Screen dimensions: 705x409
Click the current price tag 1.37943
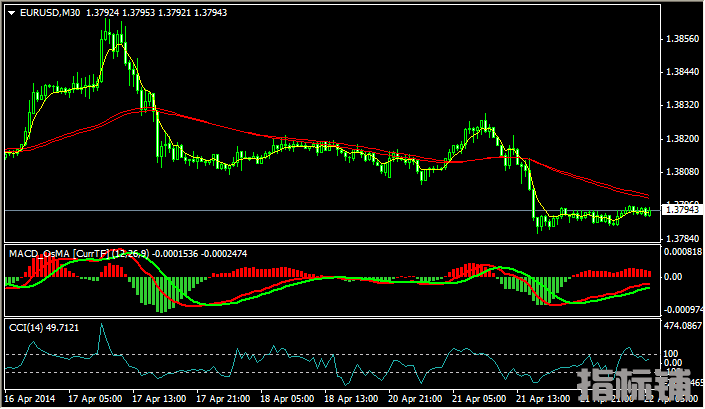(x=682, y=210)
